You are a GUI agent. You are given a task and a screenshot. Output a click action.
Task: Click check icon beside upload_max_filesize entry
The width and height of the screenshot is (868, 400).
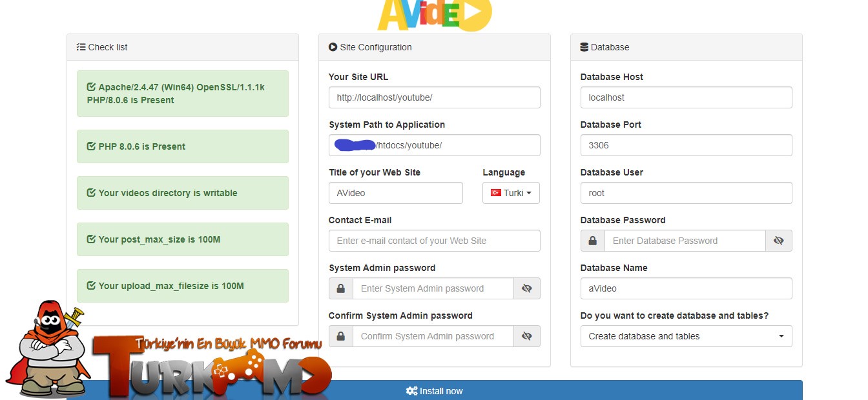point(91,286)
